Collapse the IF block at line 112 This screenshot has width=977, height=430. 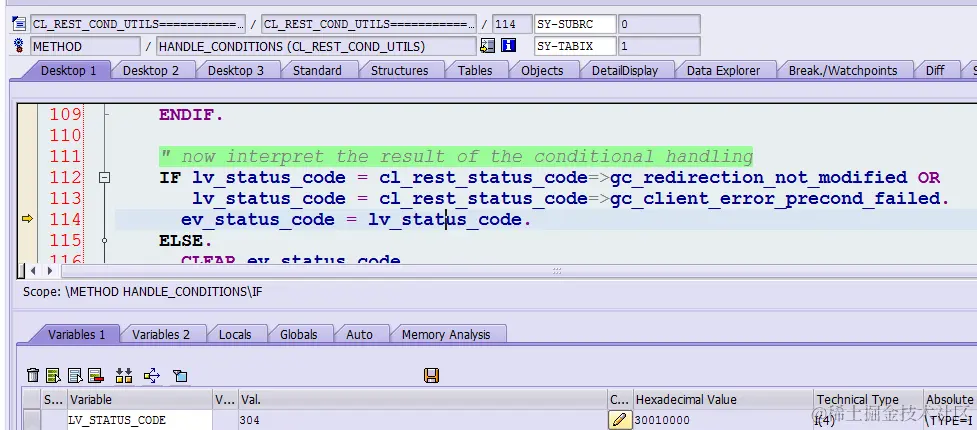point(105,178)
